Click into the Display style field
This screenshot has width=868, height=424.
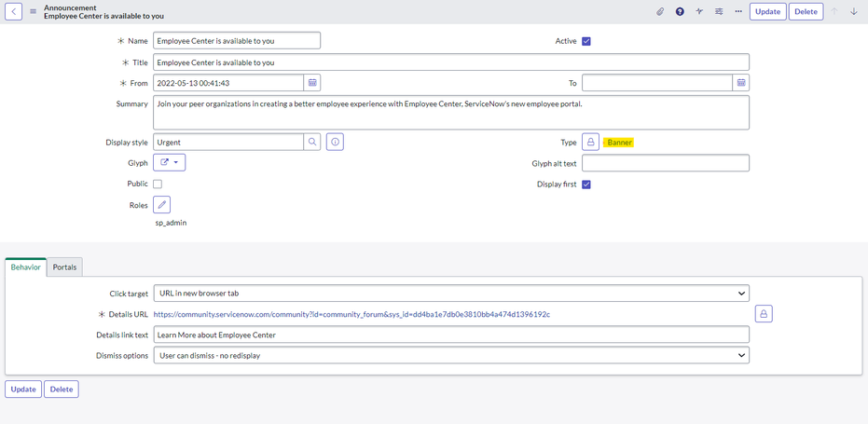coord(228,143)
